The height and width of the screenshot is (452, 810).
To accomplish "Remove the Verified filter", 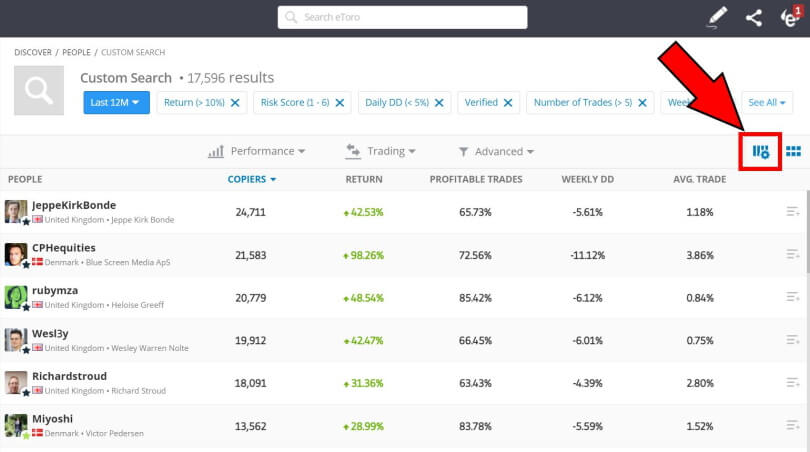I will [508, 103].
